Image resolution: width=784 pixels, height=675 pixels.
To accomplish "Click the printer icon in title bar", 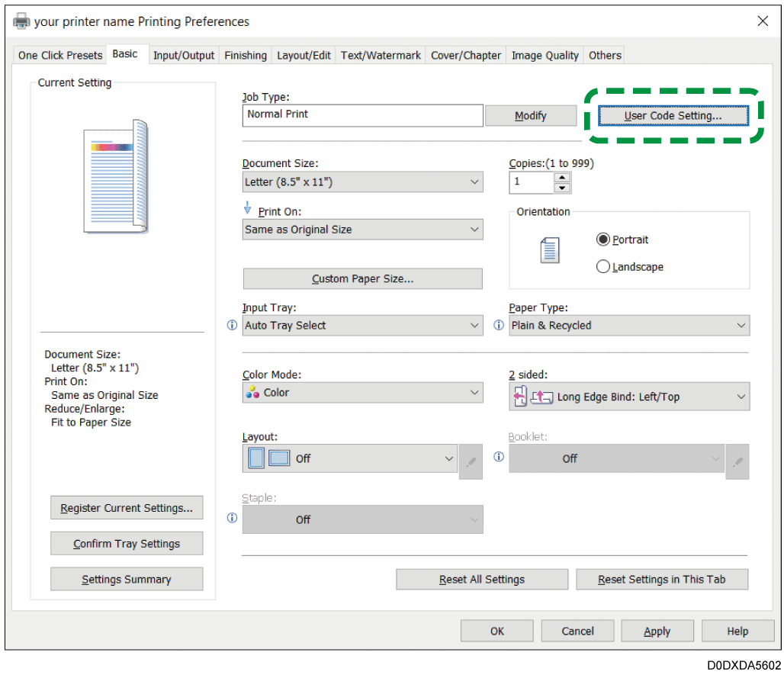I will tap(22, 21).
